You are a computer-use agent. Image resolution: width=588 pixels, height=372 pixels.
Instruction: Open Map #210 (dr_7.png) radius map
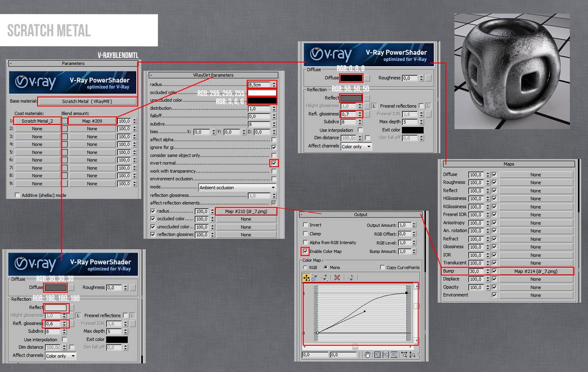pos(246,211)
